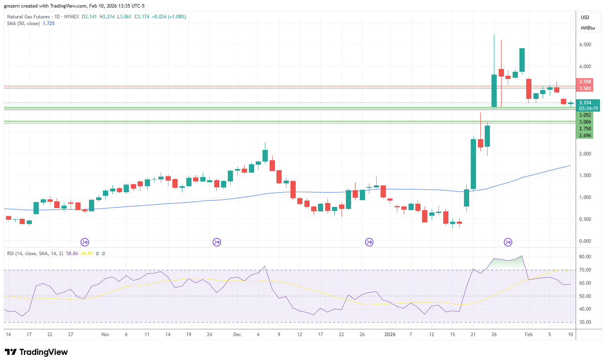The width and height of the screenshot is (606, 364).
Task: Click the SMA value 1.725
Action: point(49,24)
